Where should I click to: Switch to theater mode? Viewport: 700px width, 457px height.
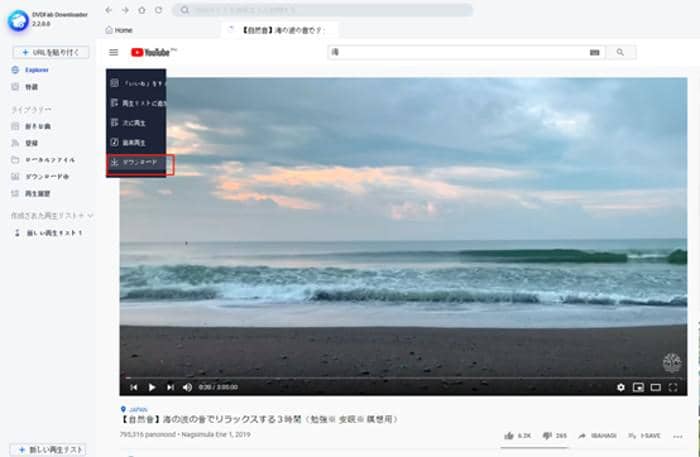pyautogui.click(x=655, y=387)
